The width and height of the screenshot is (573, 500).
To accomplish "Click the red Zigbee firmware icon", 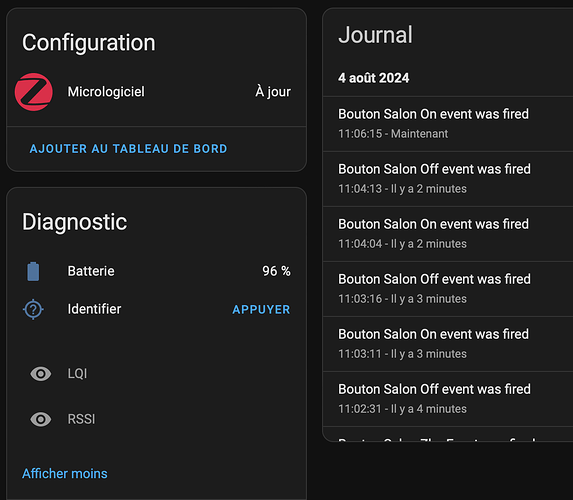I will pyautogui.click(x=34, y=92).
